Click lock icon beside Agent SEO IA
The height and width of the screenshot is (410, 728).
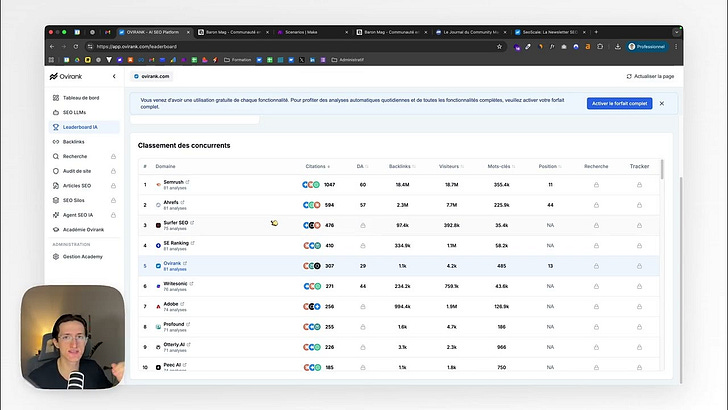pyautogui.click(x=113, y=215)
